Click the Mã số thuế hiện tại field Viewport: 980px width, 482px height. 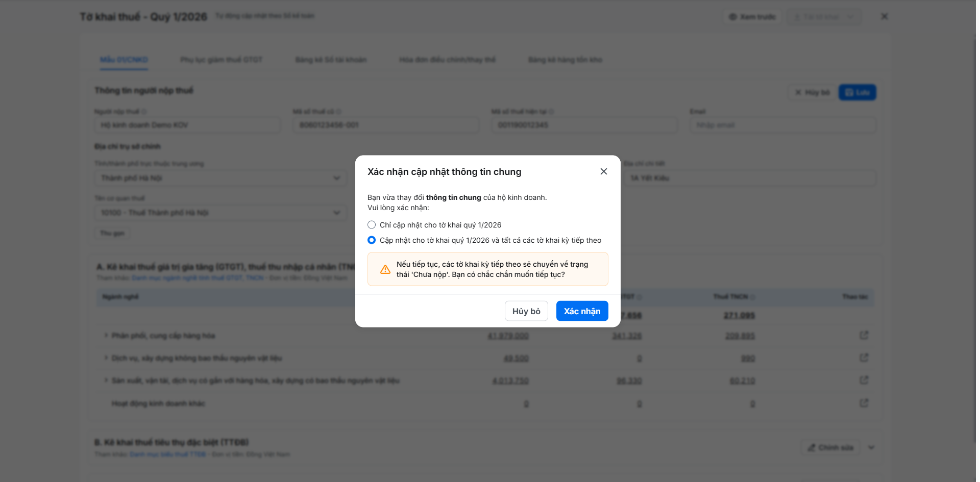(x=584, y=125)
